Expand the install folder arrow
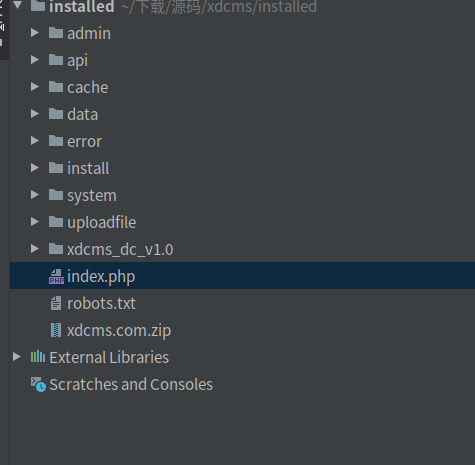This screenshot has height=465, width=475. coord(35,168)
